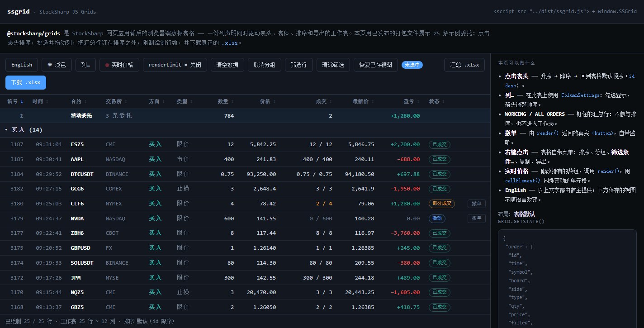Select the AAPL symbol cell
The width and height of the screenshot is (644, 328).
click(x=77, y=159)
